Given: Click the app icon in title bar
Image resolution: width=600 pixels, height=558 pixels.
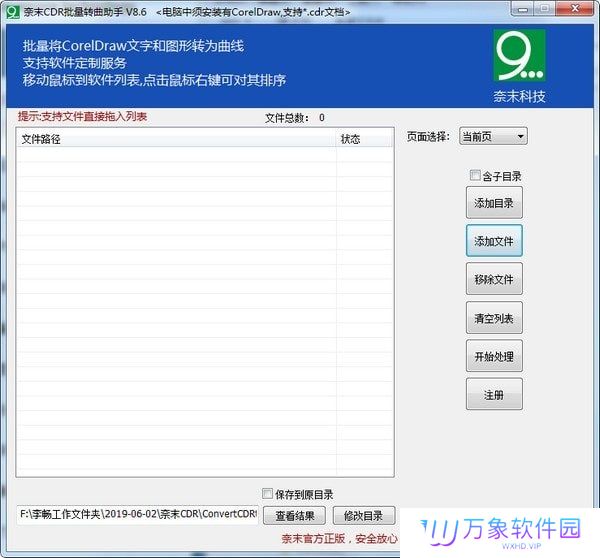Looking at the screenshot, I should coord(13,11).
